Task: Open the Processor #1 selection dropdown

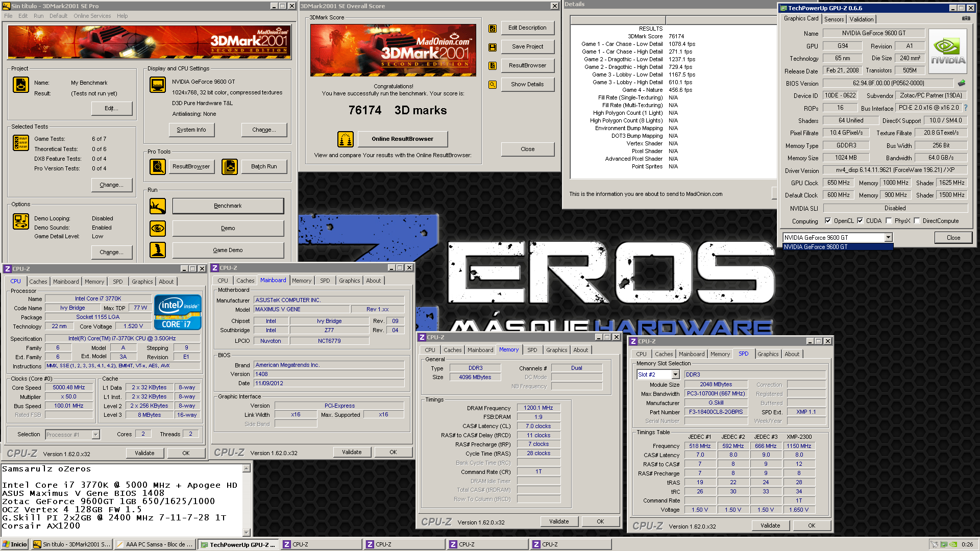Action: tap(95, 435)
